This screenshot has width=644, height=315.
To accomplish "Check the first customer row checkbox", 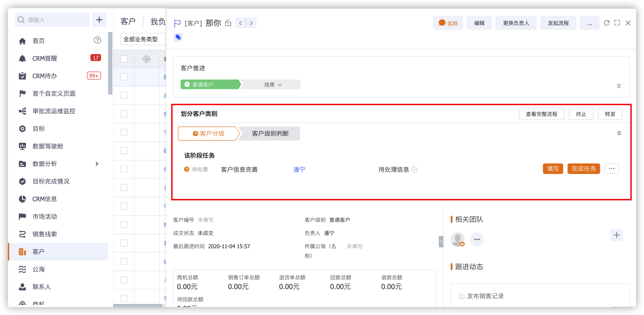I will 124,77.
